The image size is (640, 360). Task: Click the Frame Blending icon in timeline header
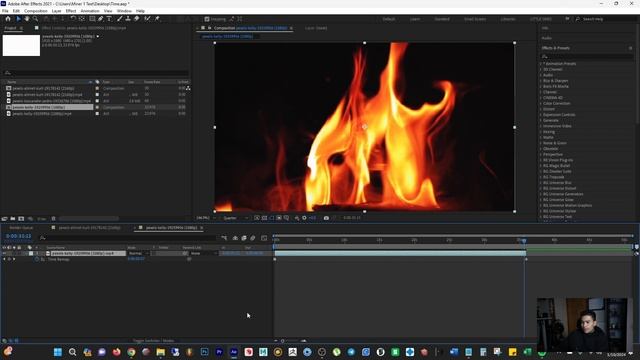coord(244,238)
